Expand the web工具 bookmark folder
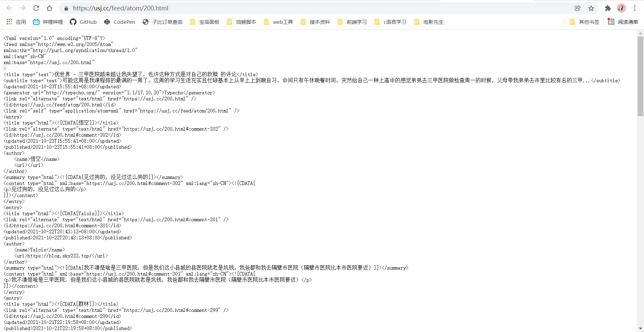The height and width of the screenshot is (332, 644). point(278,22)
